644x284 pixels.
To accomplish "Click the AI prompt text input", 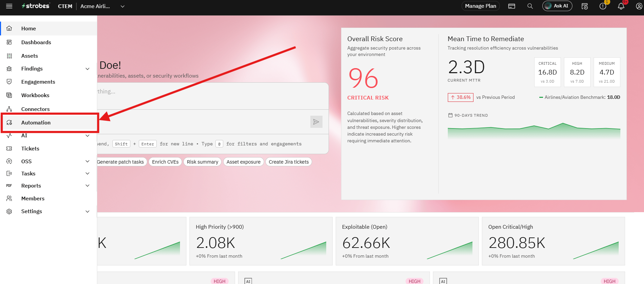I will [x=213, y=96].
